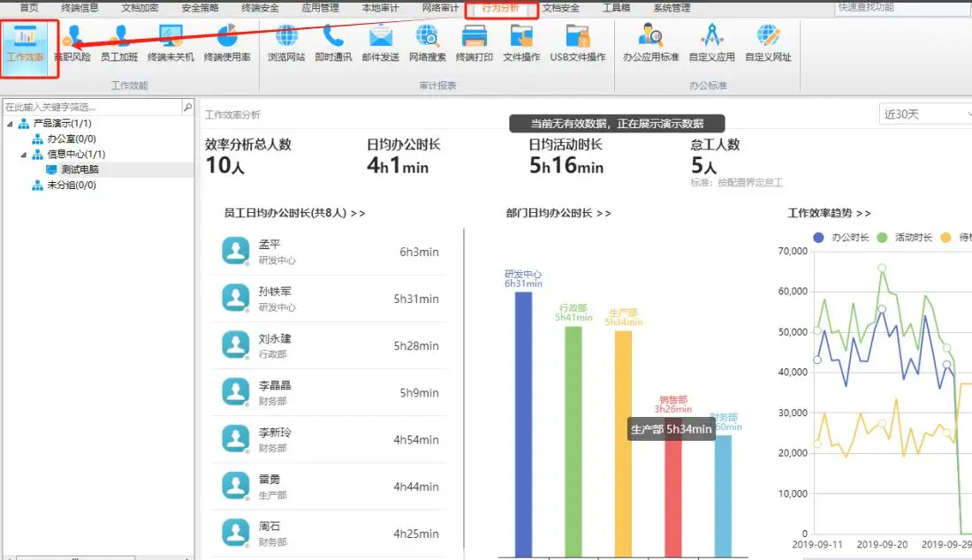Click the keyword filter input in the tree panel
Image resolution: width=972 pixels, height=560 pixels.
point(92,107)
